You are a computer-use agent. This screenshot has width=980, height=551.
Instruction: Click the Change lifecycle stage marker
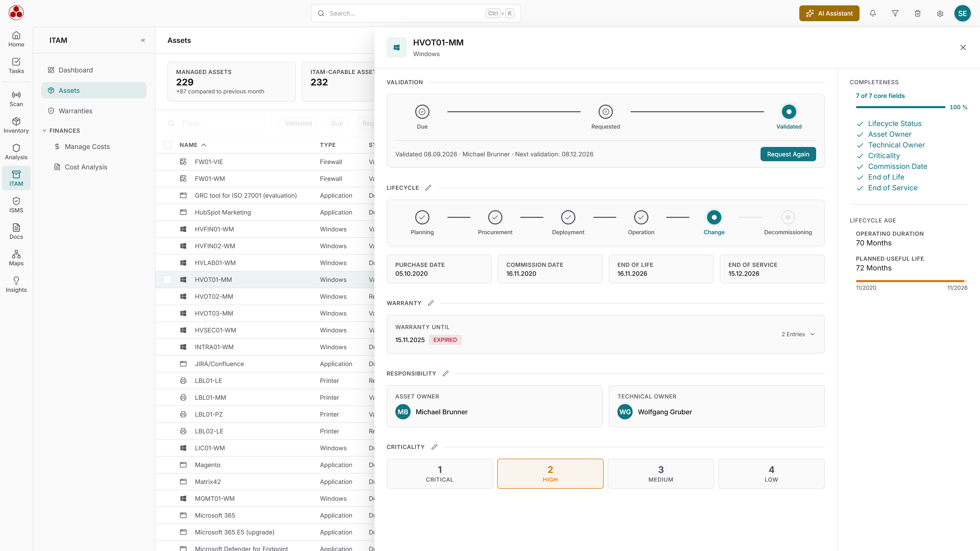[714, 218]
